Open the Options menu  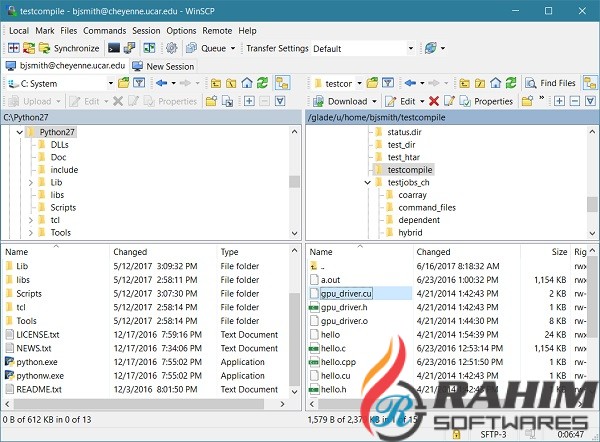point(181,31)
